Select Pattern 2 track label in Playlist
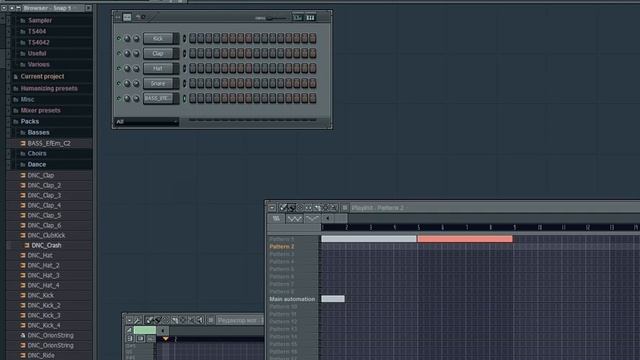The height and width of the screenshot is (360, 640). [282, 247]
